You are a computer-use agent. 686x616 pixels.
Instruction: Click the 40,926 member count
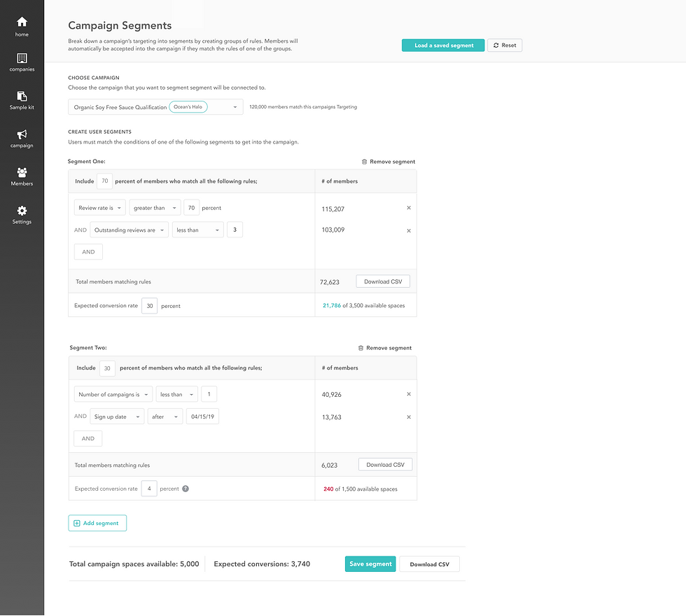332,395
